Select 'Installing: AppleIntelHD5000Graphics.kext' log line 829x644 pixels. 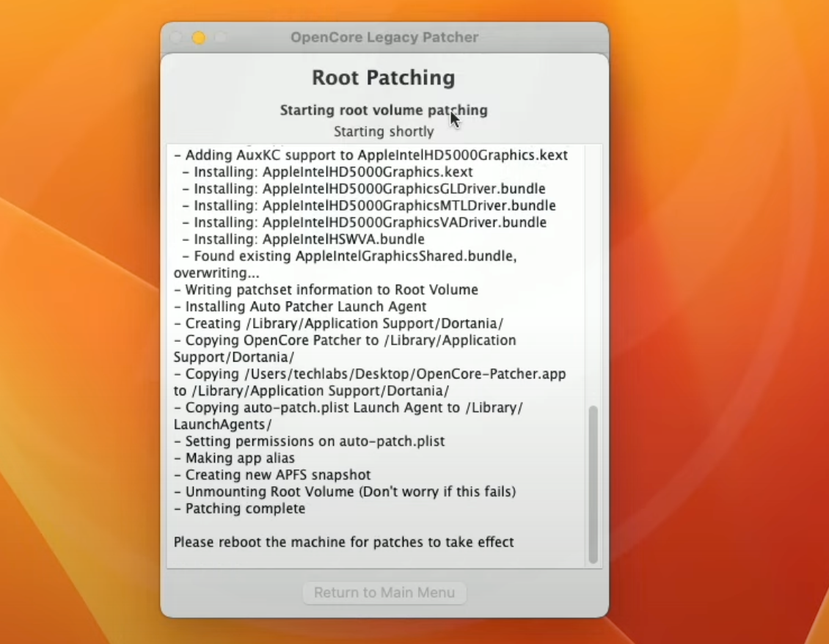pyautogui.click(x=327, y=172)
